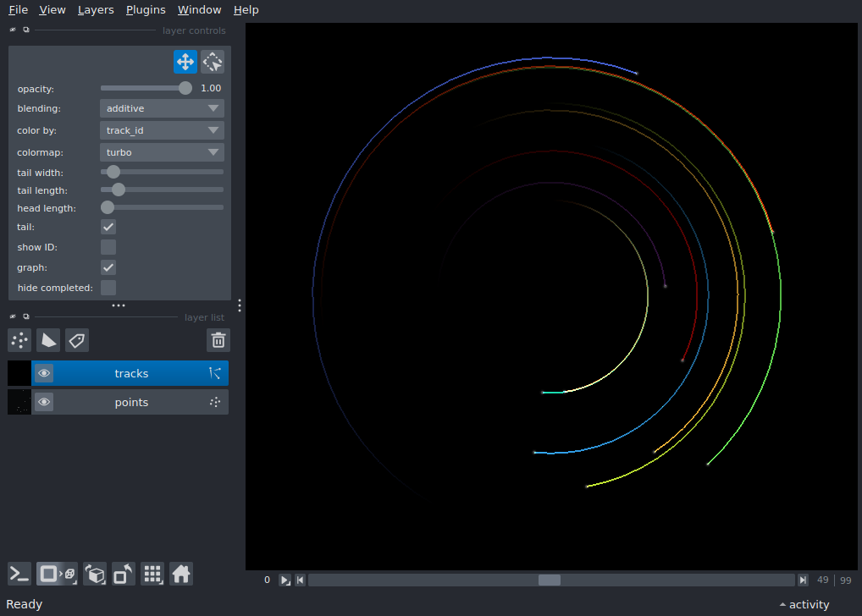Transpose displayed dimensions
Viewport: 862px width, 616px height.
[124, 575]
